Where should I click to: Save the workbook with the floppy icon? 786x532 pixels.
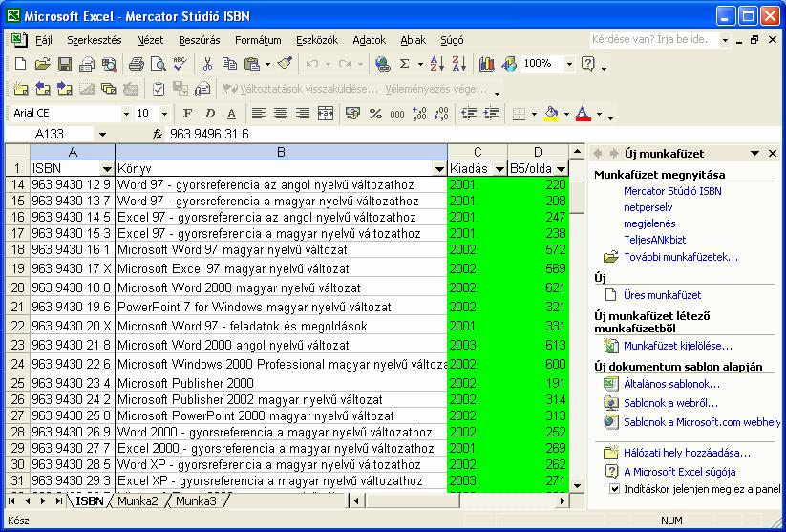click(x=65, y=64)
